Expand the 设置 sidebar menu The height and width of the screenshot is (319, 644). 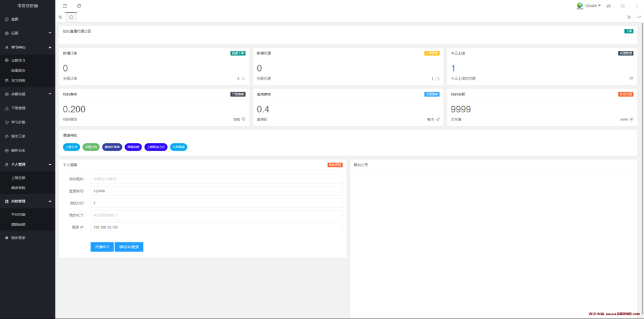click(x=28, y=33)
